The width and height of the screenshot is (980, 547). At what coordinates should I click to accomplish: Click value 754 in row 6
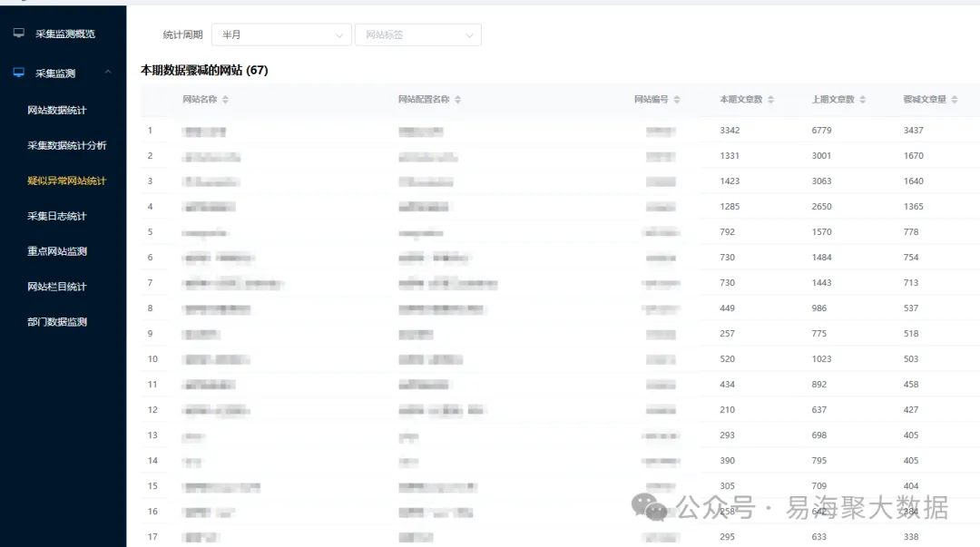pos(911,257)
